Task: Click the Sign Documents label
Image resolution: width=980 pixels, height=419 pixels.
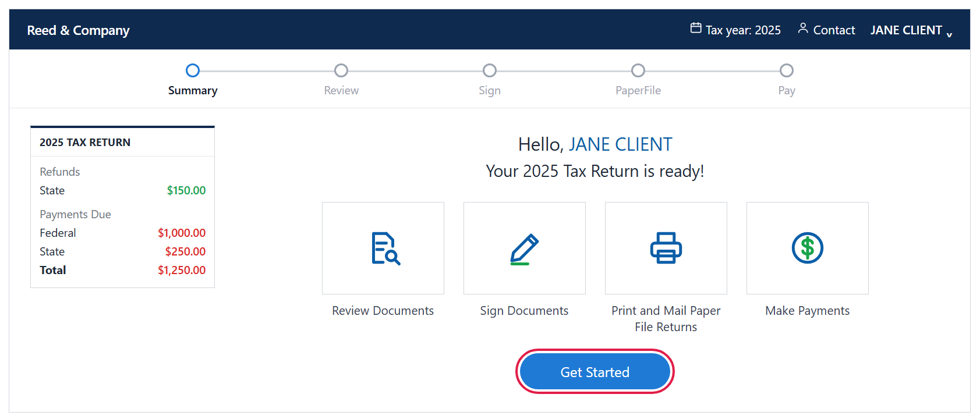Action: pyautogui.click(x=525, y=311)
